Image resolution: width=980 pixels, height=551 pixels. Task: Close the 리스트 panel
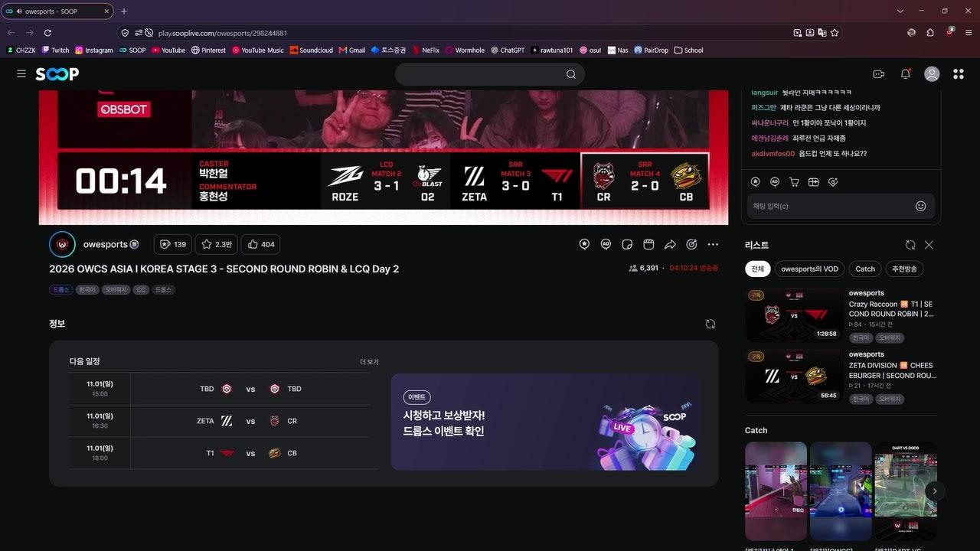point(929,245)
